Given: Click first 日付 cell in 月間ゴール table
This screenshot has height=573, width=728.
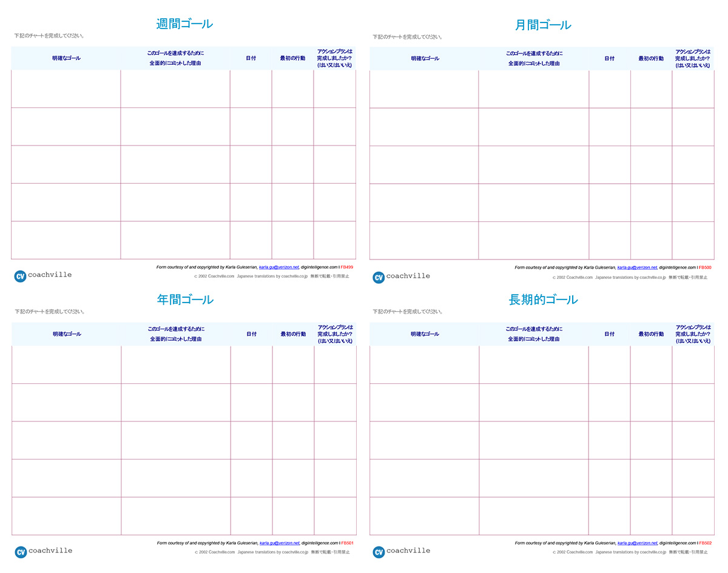Looking at the screenshot, I should (609, 89).
